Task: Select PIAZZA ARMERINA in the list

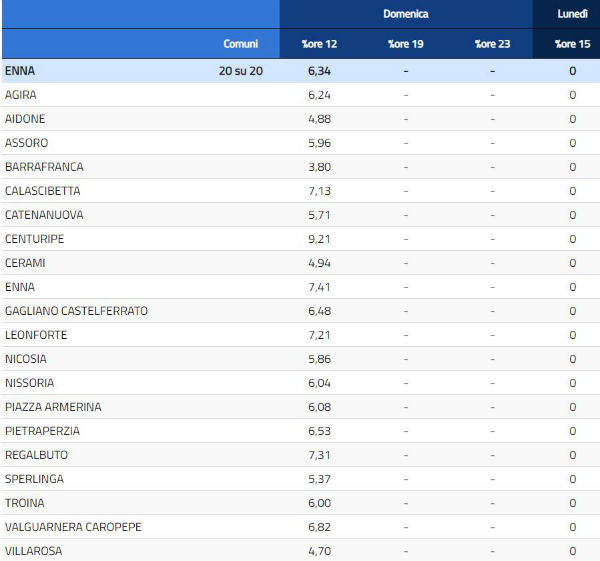Action: [x=53, y=407]
